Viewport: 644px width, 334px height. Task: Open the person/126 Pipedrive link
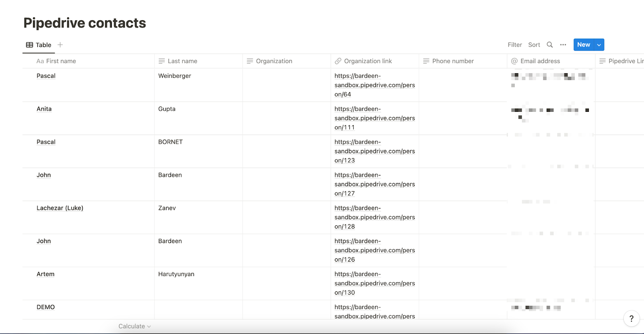[x=375, y=250]
